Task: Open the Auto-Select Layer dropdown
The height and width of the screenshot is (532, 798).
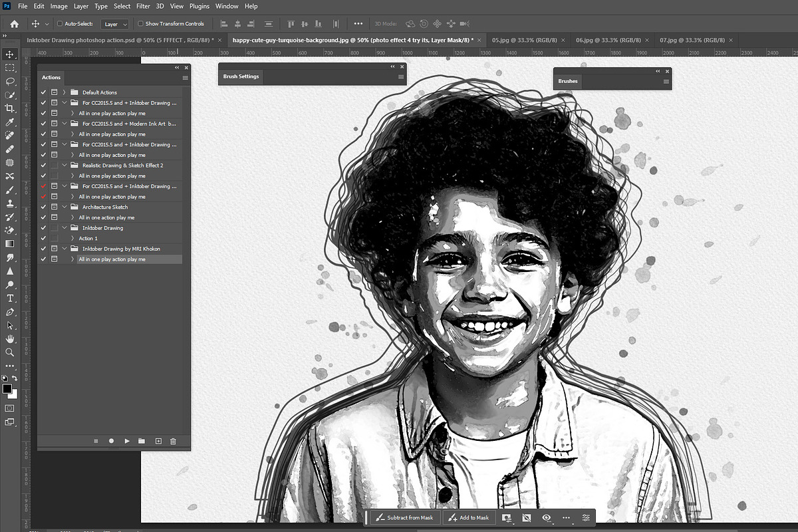Action: [114, 24]
